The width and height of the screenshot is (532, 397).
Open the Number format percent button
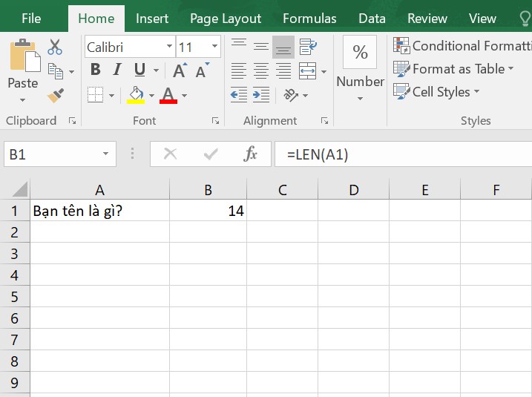[x=360, y=52]
